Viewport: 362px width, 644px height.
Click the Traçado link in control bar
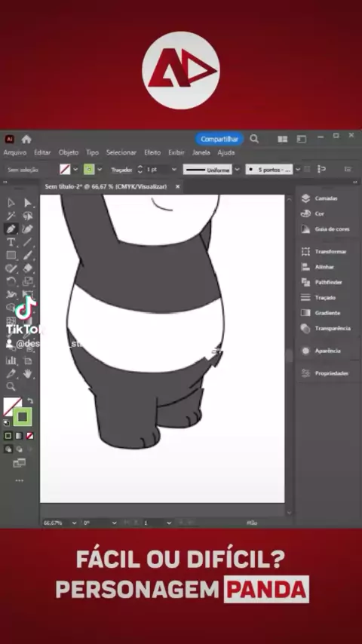pyautogui.click(x=121, y=170)
